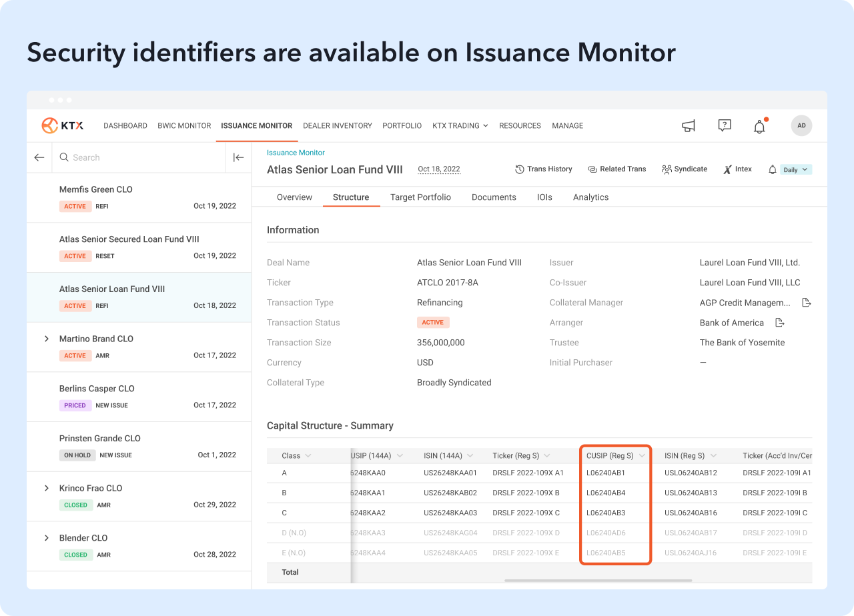This screenshot has height=616, width=854.
Task: Go to BWIC Monitor in navigation
Action: click(184, 125)
